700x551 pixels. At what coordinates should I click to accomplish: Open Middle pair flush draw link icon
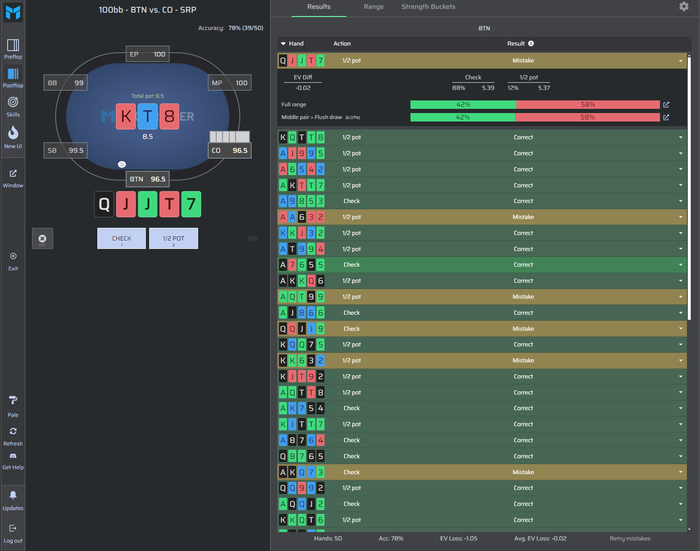(666, 117)
